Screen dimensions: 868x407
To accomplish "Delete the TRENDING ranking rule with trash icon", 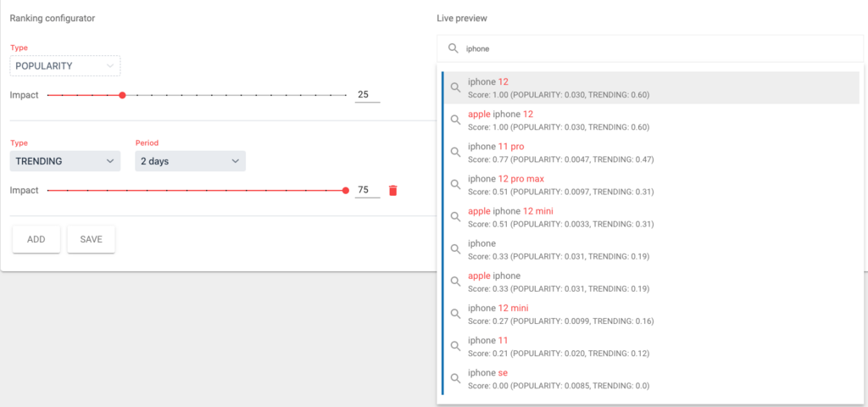I will 393,191.
